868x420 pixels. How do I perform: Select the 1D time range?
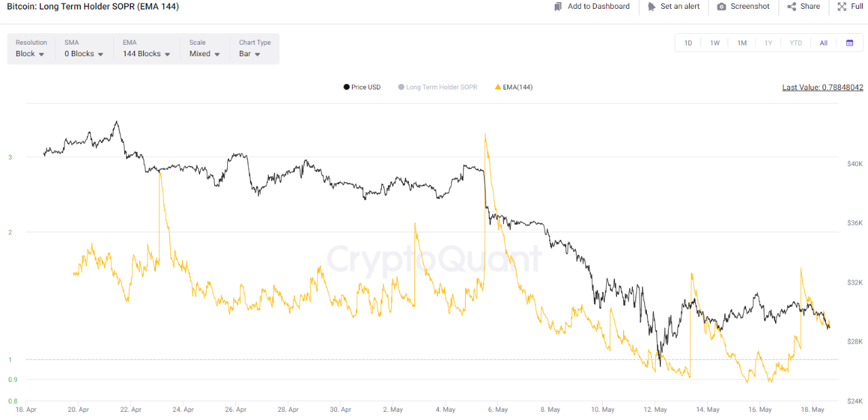[x=688, y=43]
